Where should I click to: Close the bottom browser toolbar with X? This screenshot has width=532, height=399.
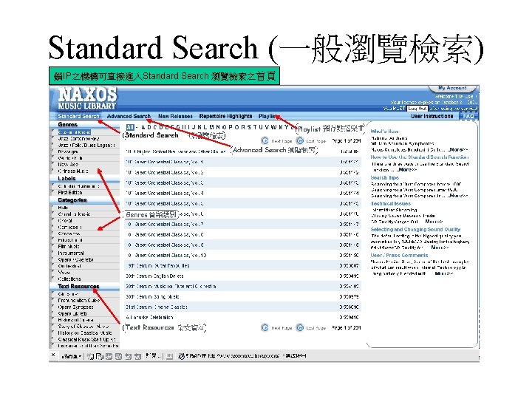point(53,355)
